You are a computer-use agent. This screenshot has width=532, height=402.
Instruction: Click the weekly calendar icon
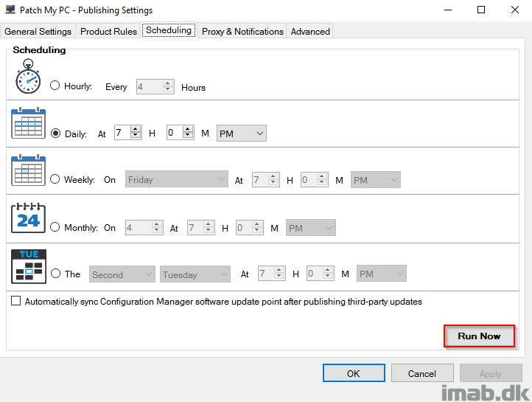[28, 170]
